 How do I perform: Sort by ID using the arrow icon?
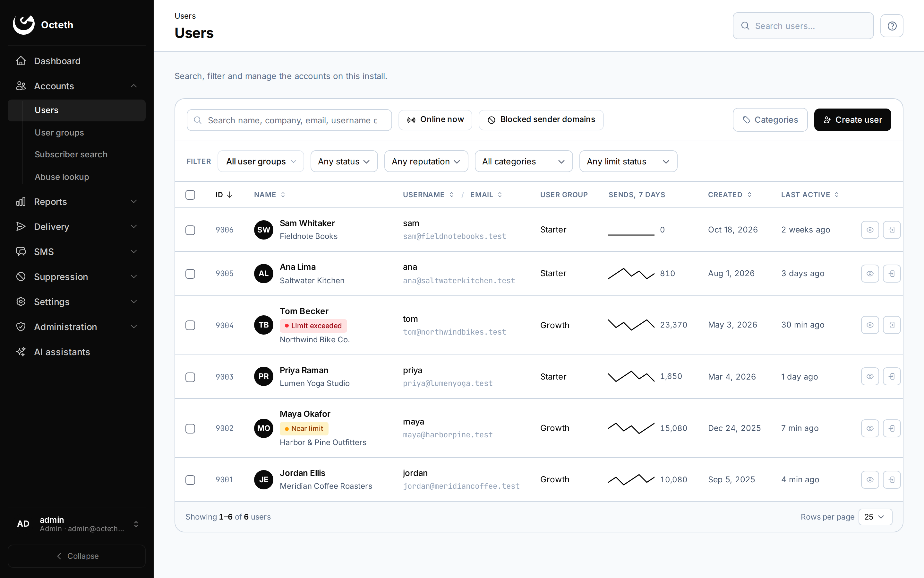pos(229,195)
